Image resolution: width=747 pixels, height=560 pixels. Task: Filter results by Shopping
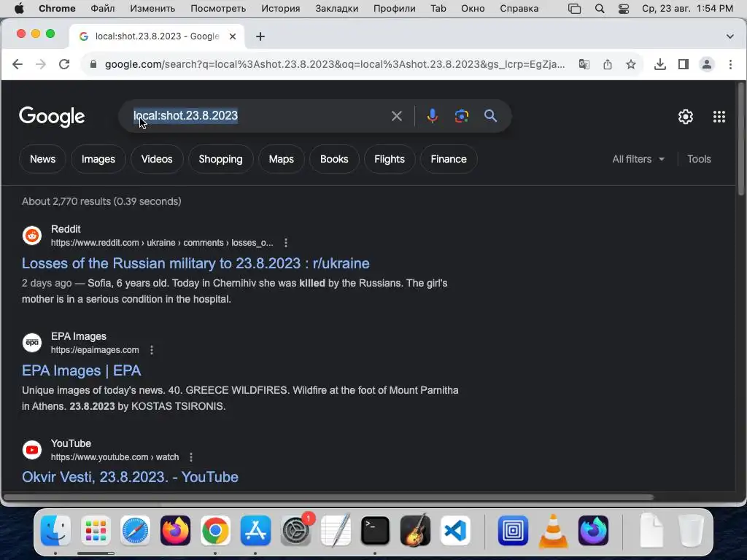[220, 159]
